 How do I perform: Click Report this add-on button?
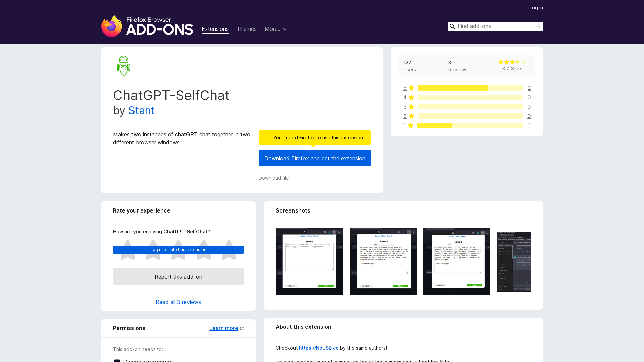click(178, 277)
